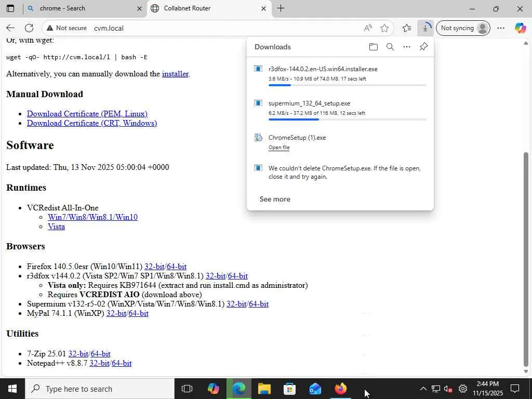Click taskbar search box
532x399 pixels.
[100, 389]
